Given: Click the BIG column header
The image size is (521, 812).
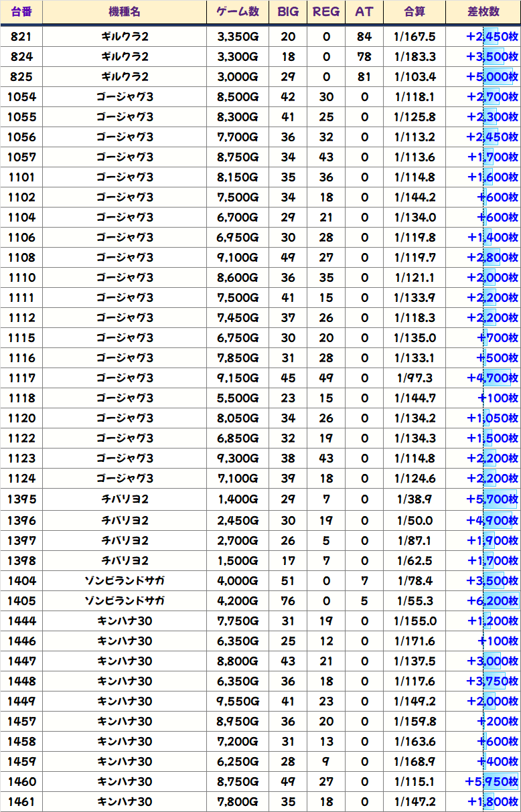Looking at the screenshot, I should tap(288, 12).
